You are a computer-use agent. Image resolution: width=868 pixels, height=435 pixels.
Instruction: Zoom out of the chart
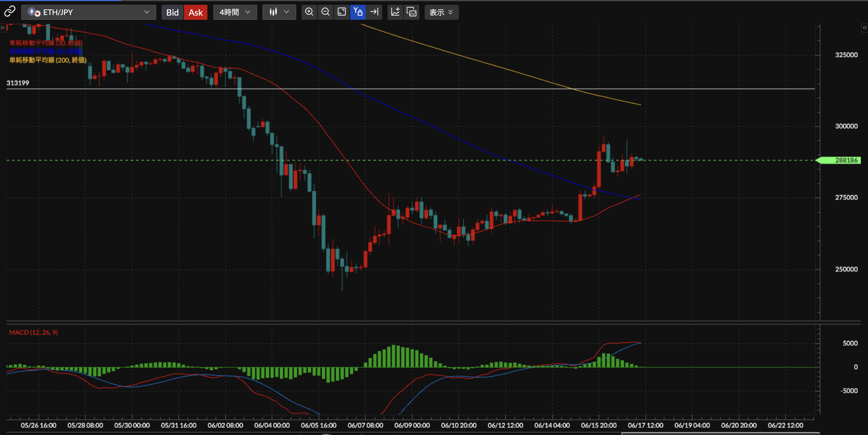pyautogui.click(x=325, y=12)
